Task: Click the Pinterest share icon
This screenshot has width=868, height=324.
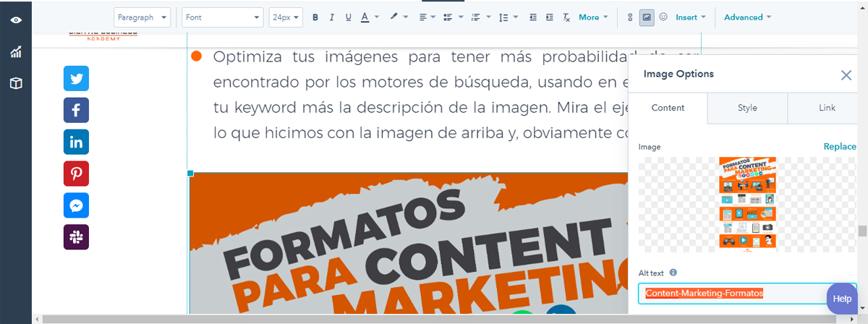Action: pyautogui.click(x=76, y=174)
